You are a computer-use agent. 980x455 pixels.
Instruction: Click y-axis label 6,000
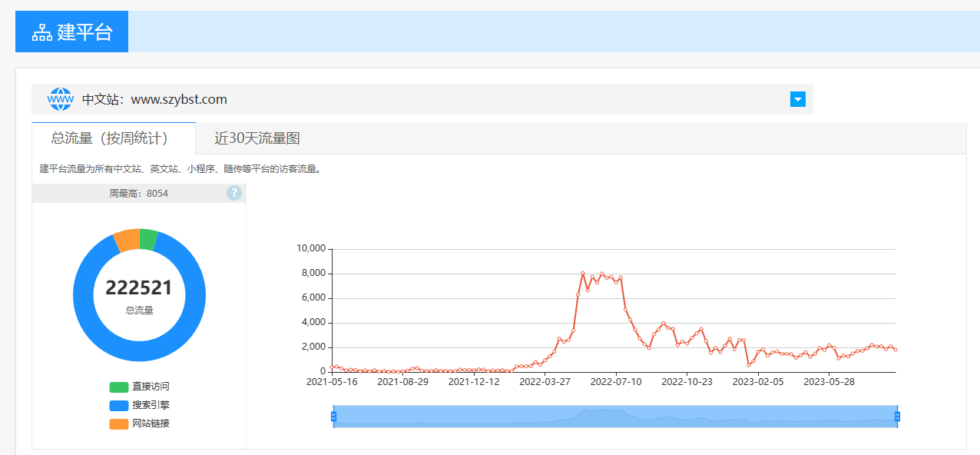[313, 297]
